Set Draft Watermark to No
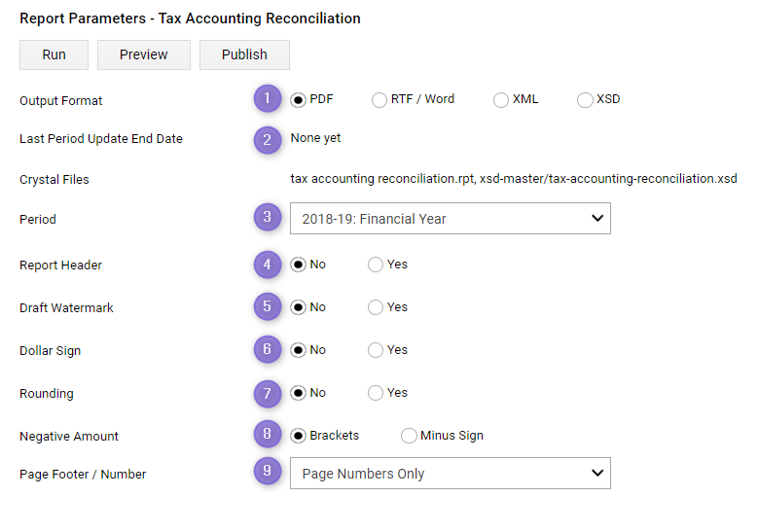Screen dimensions: 758x532 [x=299, y=307]
